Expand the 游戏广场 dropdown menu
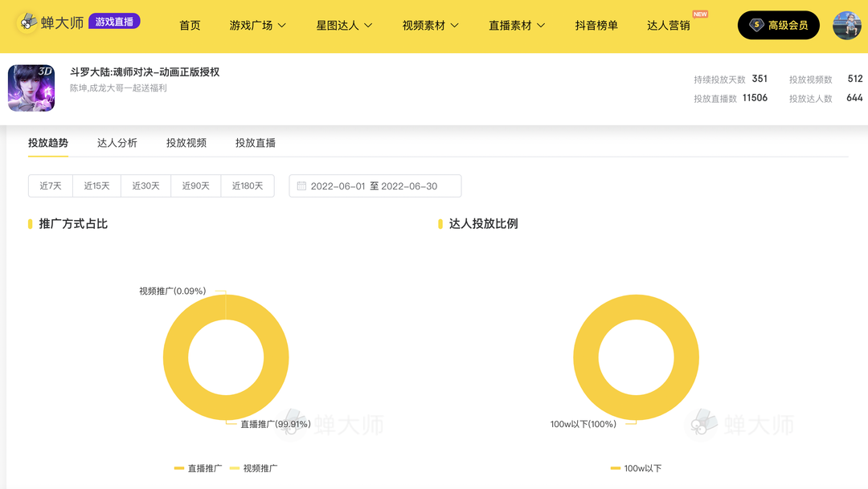This screenshot has width=868, height=489. pos(257,26)
